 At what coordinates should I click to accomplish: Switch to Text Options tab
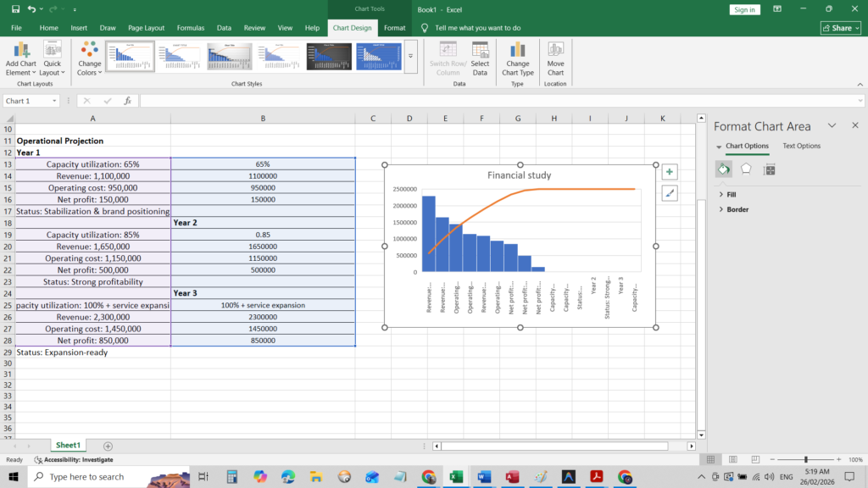click(801, 146)
